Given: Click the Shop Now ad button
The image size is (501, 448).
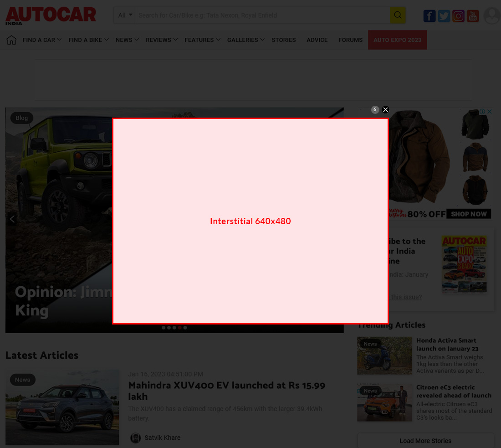Looking at the screenshot, I should point(469,214).
